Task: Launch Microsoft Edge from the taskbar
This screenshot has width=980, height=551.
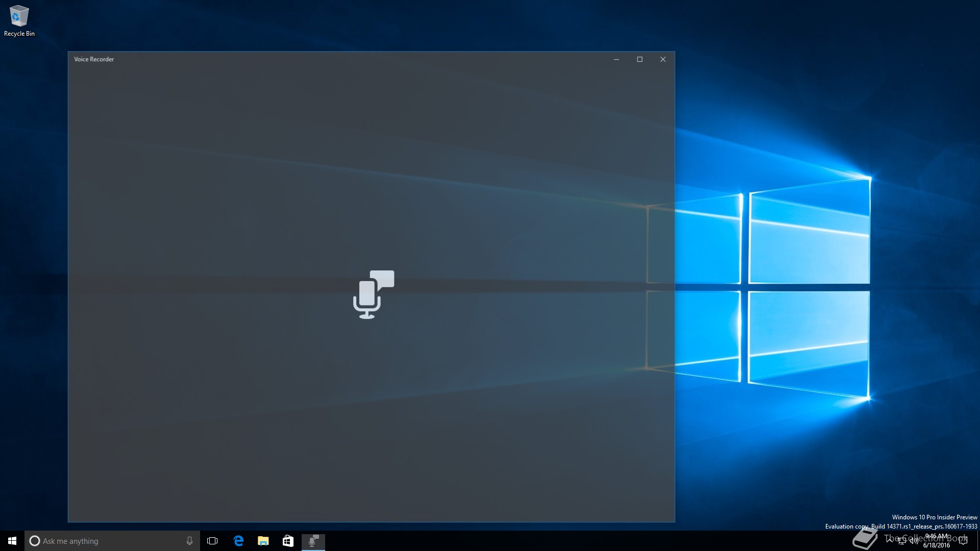Action: [238, 541]
